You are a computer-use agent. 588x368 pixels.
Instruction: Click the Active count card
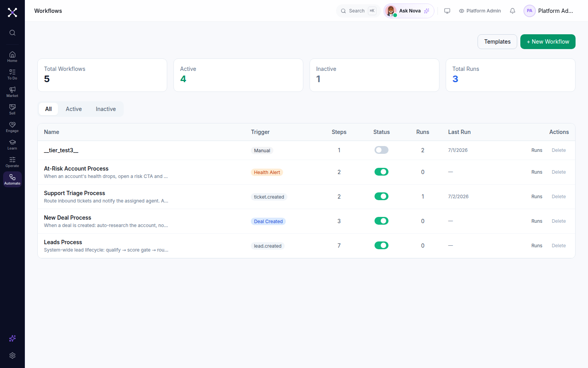pos(238,75)
